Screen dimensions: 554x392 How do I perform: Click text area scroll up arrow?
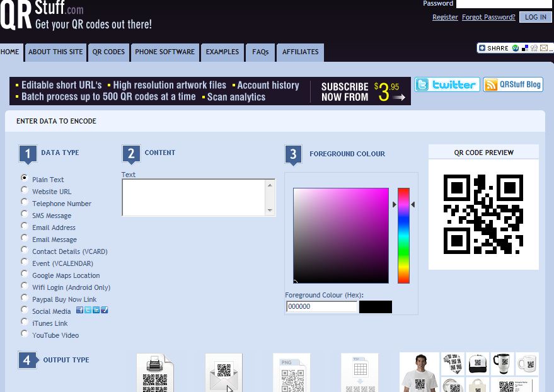pos(270,185)
